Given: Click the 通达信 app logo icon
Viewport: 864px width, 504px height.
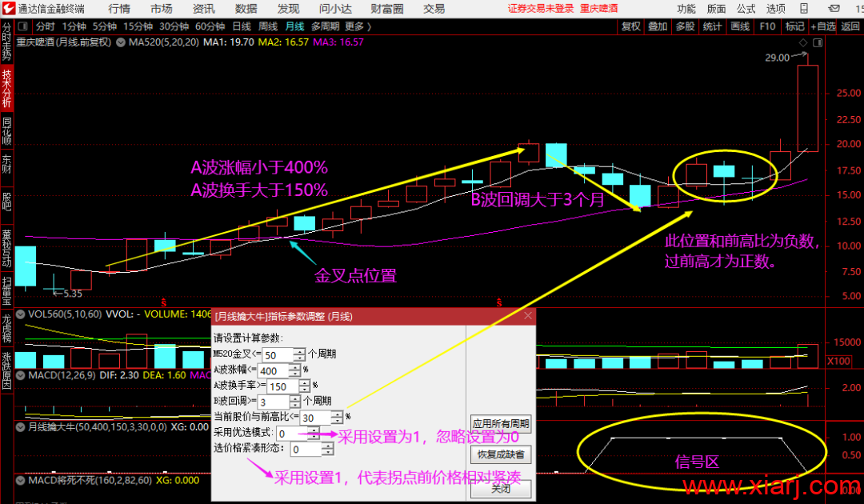Looking at the screenshot, I should (x=8, y=8).
